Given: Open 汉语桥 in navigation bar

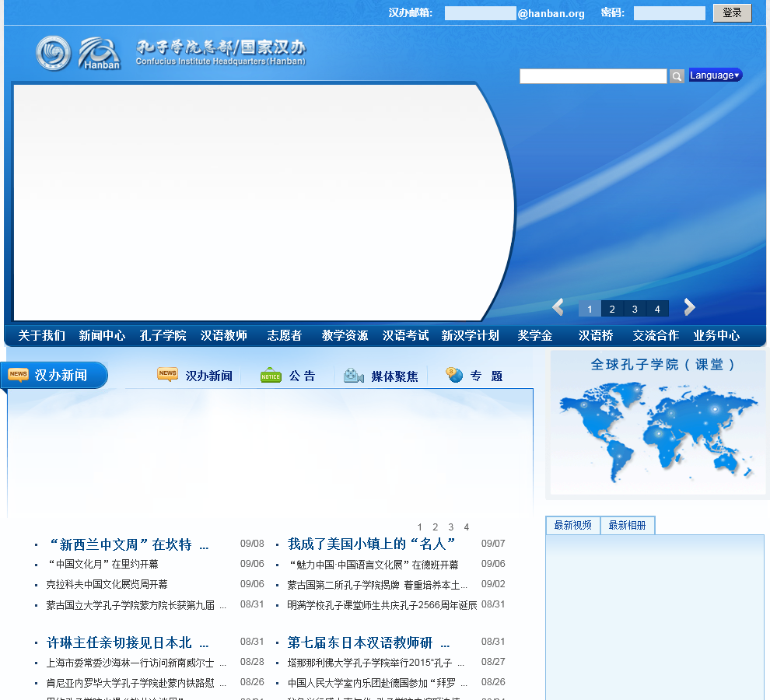Looking at the screenshot, I should click(596, 335).
